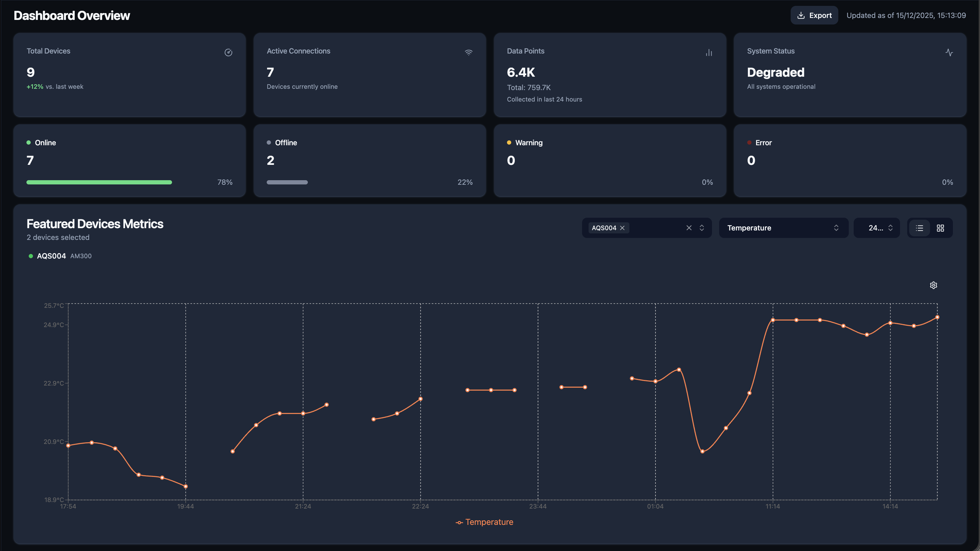Viewport: 980px width, 551px height.
Task: Click the System Status activity pulse icon
Action: 949,53
